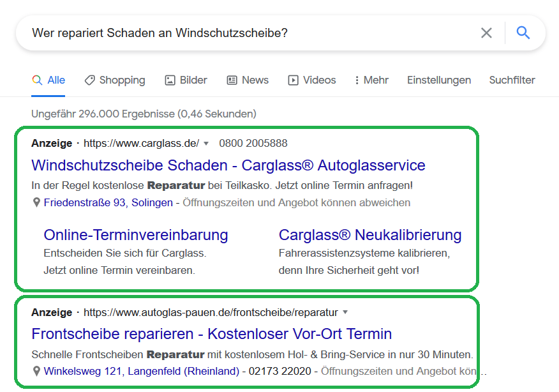Click the 'Entscheiden Sie sich für Carglass' text
This screenshot has height=392, width=559.
[x=125, y=253]
